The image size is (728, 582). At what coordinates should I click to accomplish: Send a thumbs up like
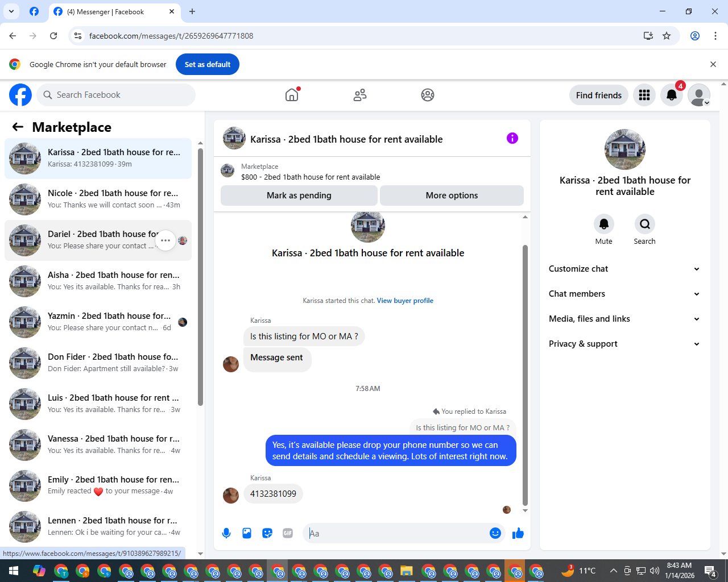(518, 533)
